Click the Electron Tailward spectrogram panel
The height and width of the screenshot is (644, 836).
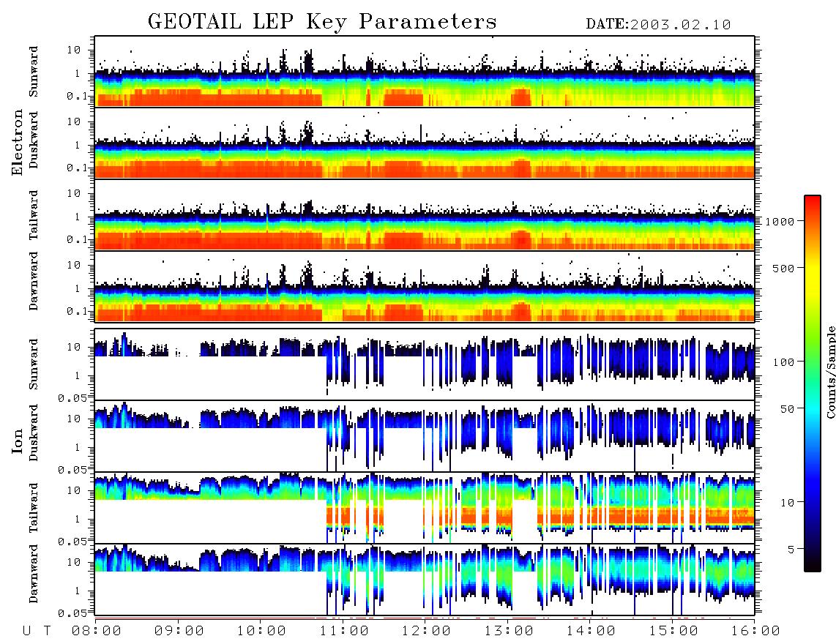[x=425, y=215]
